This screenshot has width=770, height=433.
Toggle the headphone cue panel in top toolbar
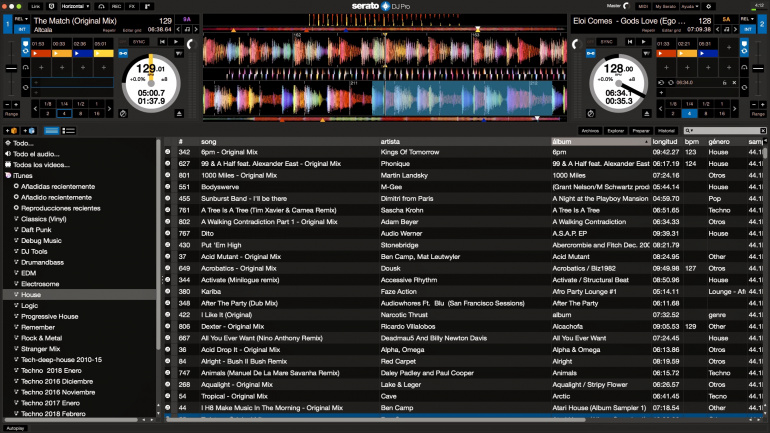pos(101,6)
